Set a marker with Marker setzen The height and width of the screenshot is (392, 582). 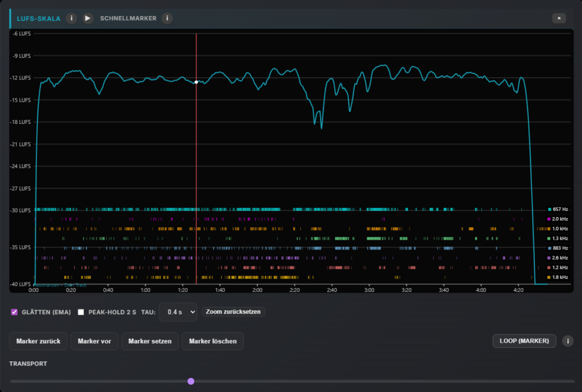[x=149, y=341]
